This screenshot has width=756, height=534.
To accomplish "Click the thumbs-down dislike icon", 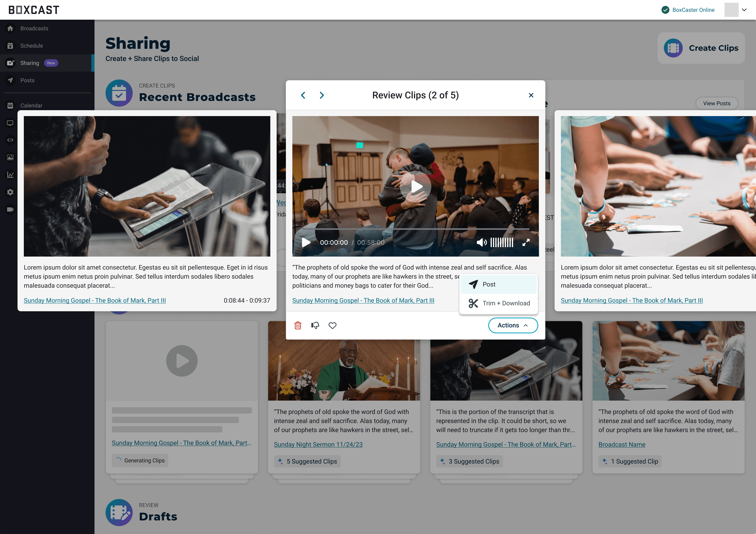I will point(315,325).
